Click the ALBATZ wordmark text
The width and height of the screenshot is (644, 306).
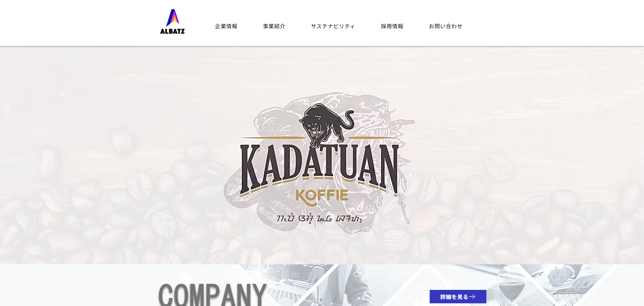[172, 31]
